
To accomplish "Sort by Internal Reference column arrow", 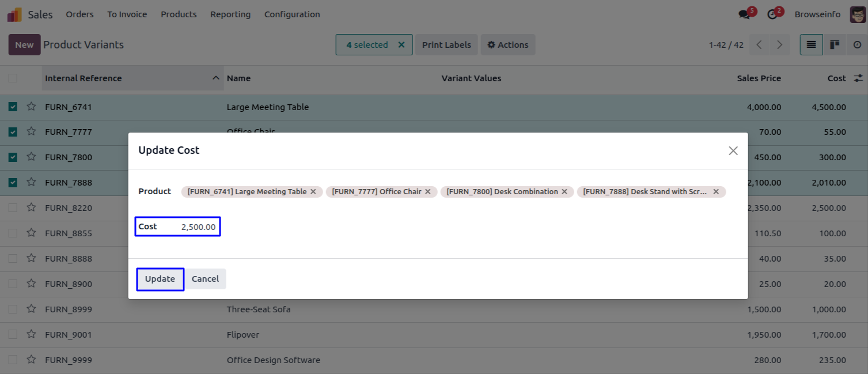I will pyautogui.click(x=216, y=78).
